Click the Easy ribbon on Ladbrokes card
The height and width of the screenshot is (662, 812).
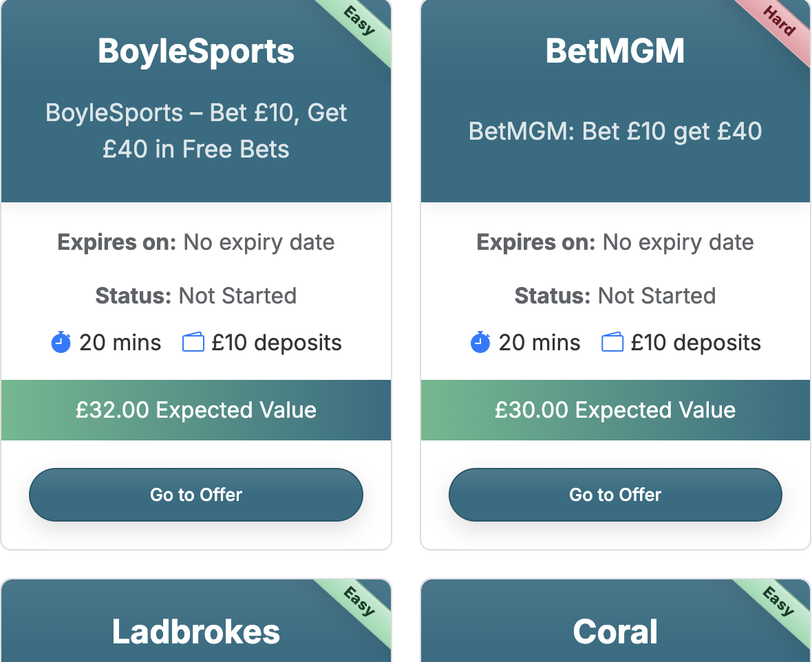coord(359,601)
